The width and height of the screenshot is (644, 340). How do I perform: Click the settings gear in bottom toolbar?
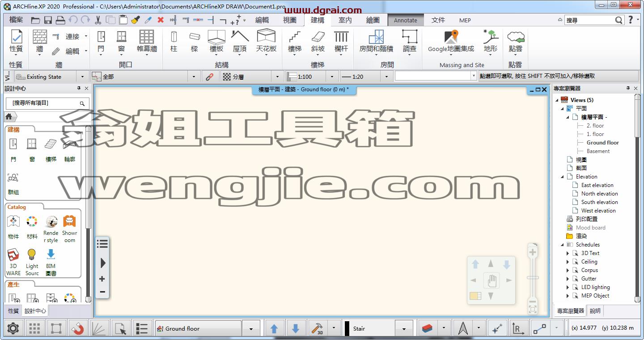click(13, 329)
